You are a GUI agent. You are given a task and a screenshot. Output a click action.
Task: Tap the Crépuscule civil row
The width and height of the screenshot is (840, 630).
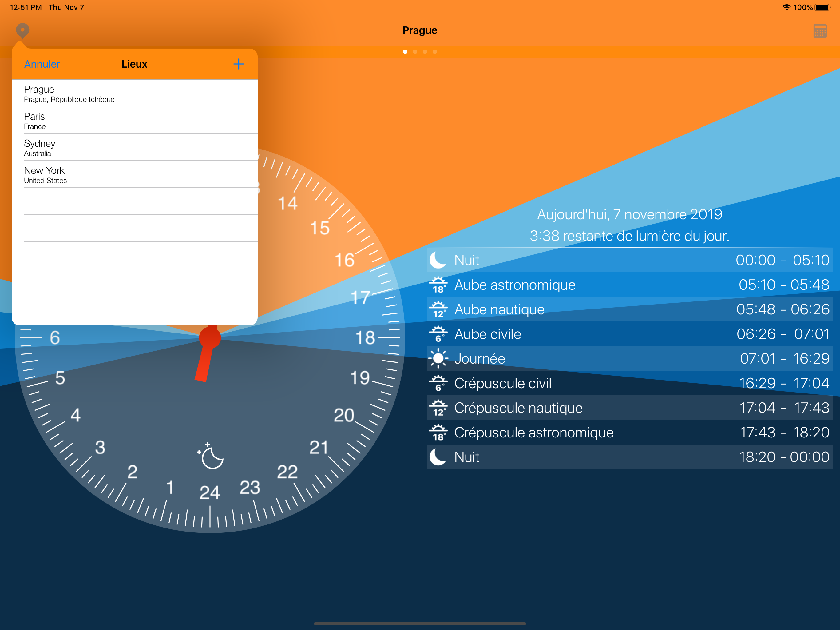[x=629, y=383]
